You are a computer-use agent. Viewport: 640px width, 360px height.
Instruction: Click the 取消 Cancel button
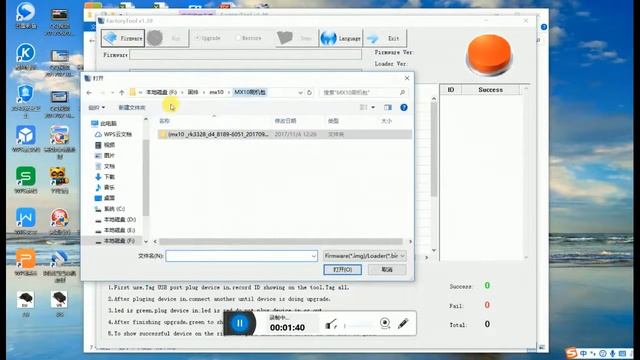(x=387, y=269)
